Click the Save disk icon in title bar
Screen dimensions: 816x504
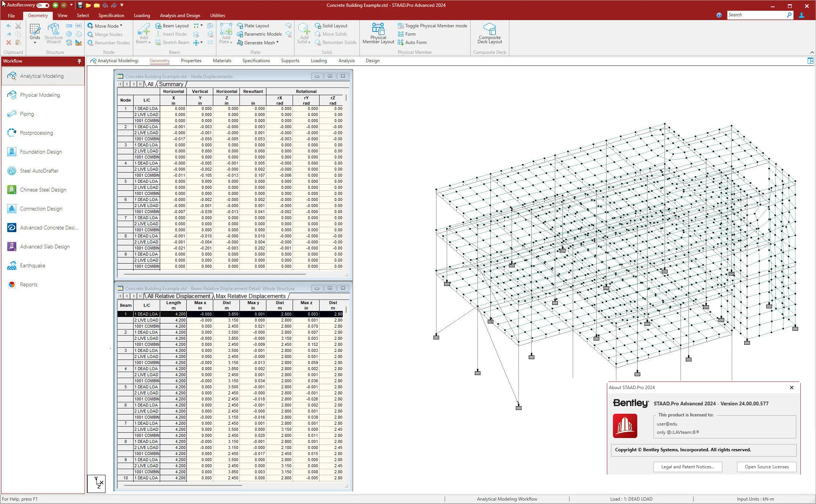tap(80, 5)
